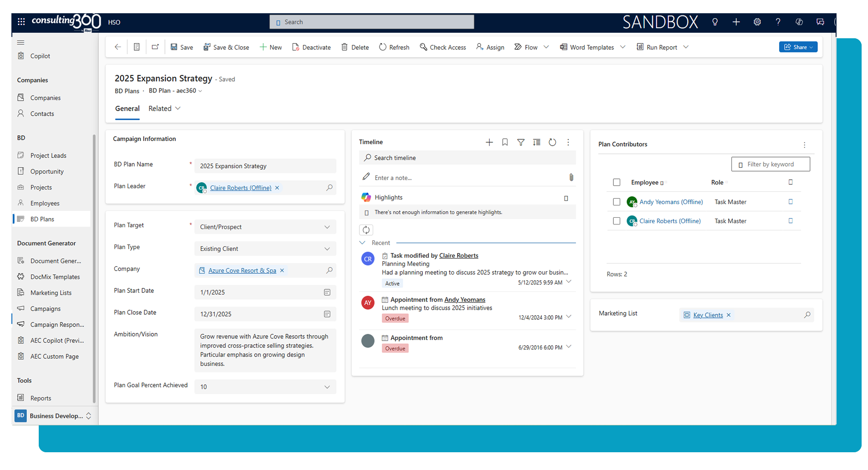Add a new timeline record with plus icon
Viewport: 868px width, 470px height.
click(x=489, y=143)
